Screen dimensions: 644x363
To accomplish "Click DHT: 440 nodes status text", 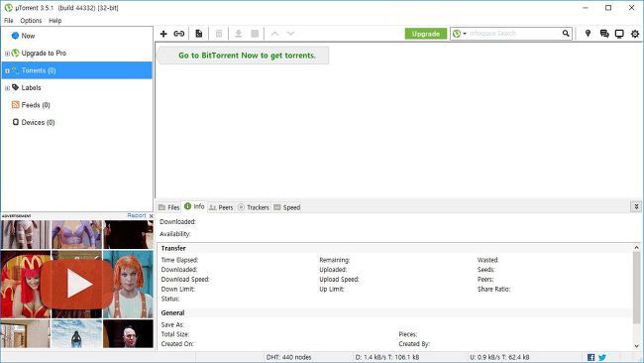I will coord(288,357).
